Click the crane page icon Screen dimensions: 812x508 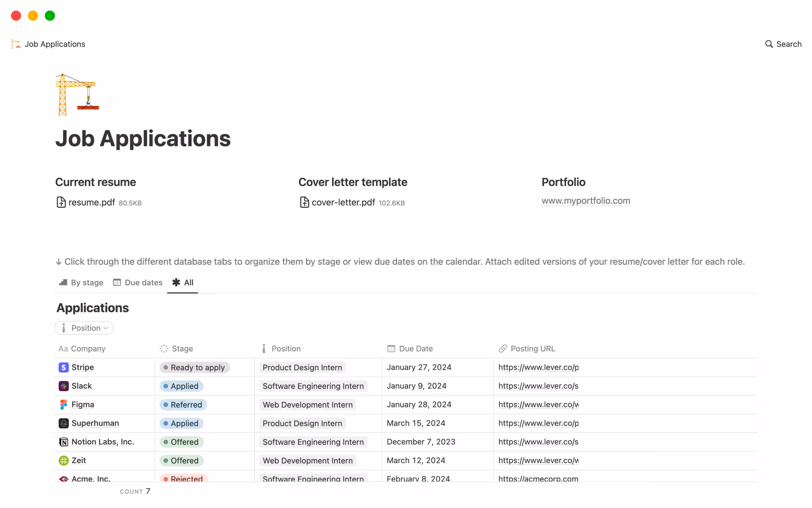coord(77,94)
